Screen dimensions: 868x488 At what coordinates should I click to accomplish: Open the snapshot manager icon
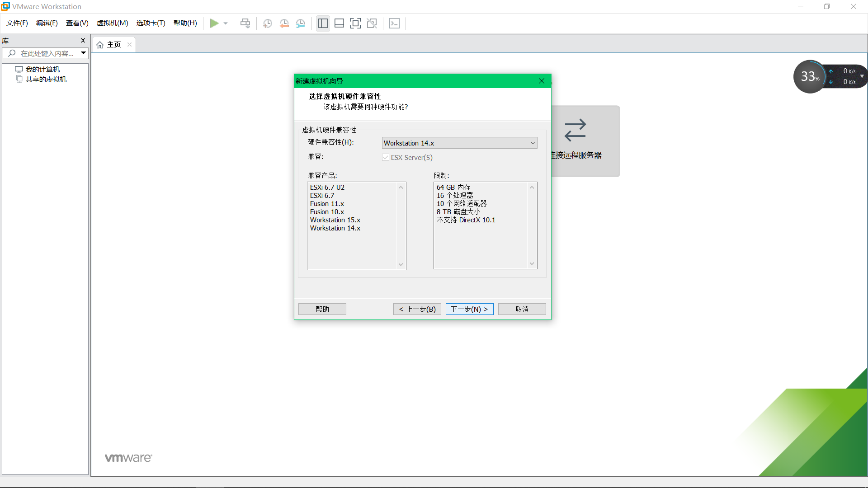point(301,23)
